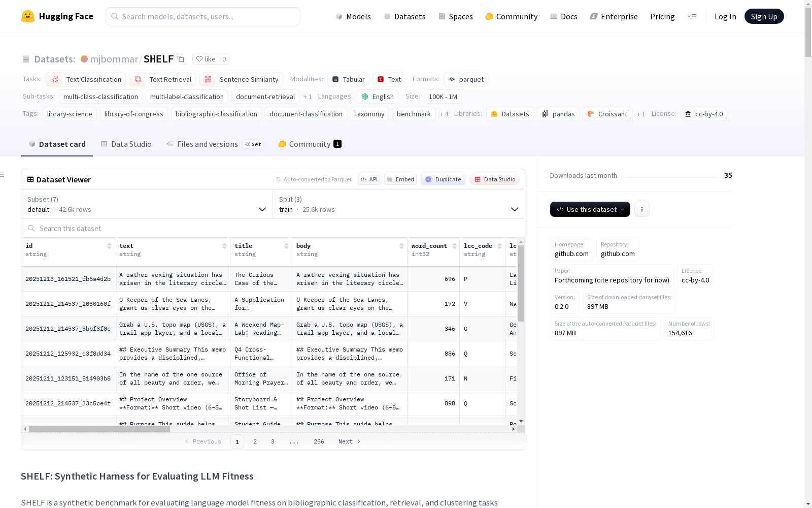Image resolution: width=812 pixels, height=508 pixels.
Task: Open the Pricing page link
Action: tap(662, 16)
